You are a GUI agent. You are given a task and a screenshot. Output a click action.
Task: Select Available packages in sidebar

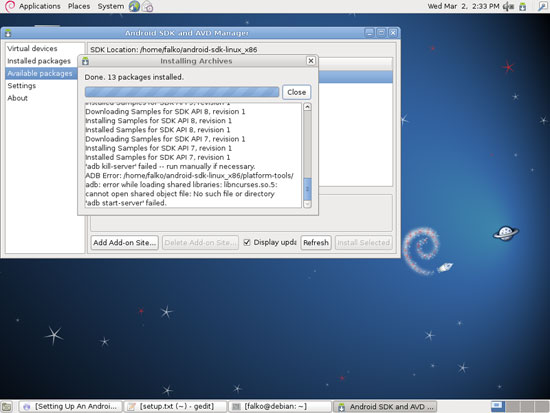click(40, 73)
